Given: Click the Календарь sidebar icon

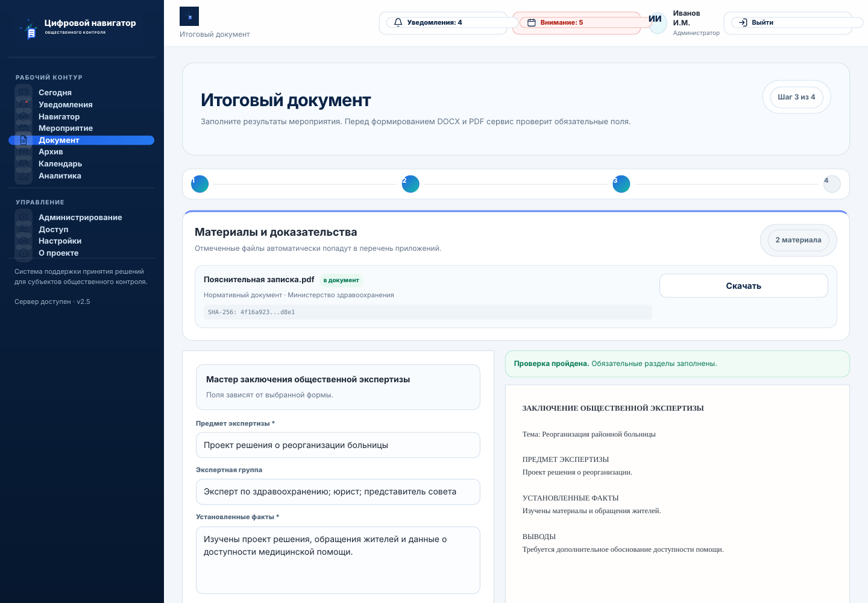Looking at the screenshot, I should [x=24, y=164].
